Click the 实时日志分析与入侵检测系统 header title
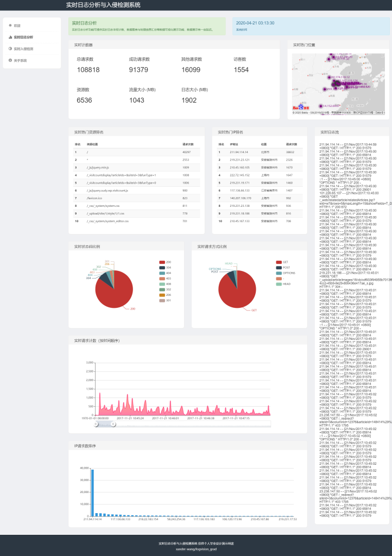 coord(103,5)
